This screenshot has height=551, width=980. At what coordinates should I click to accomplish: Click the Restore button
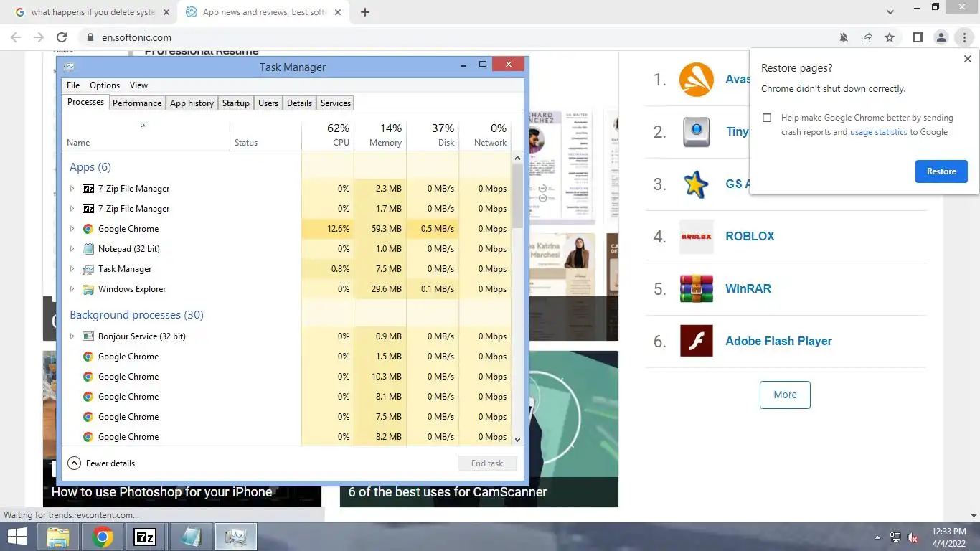click(x=941, y=171)
